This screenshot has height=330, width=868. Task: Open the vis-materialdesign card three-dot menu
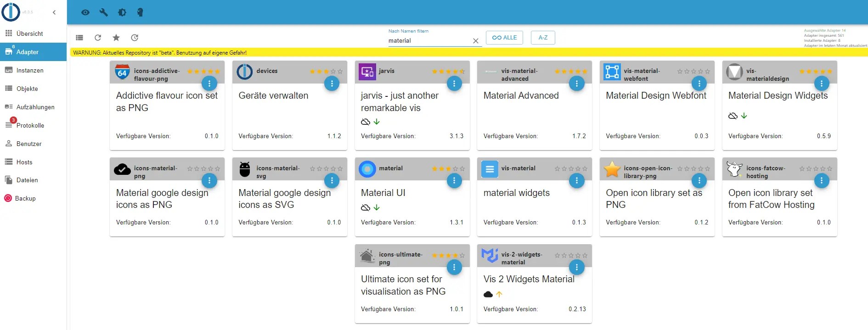pyautogui.click(x=822, y=84)
